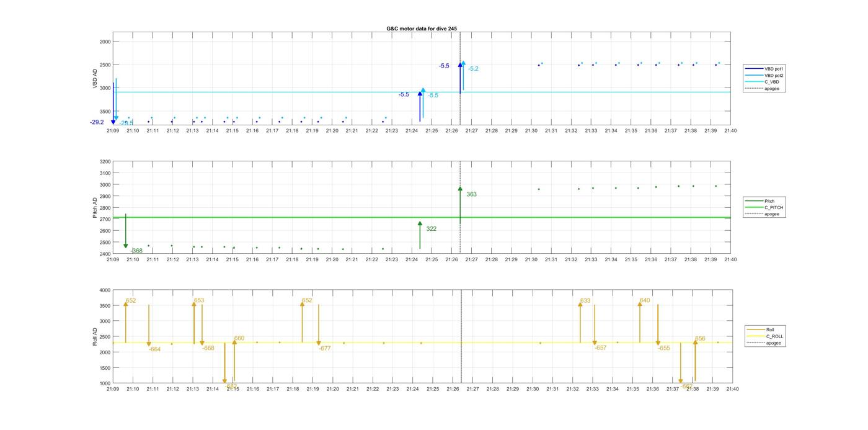Click the "1000" tick on the Roll axis

105,383
